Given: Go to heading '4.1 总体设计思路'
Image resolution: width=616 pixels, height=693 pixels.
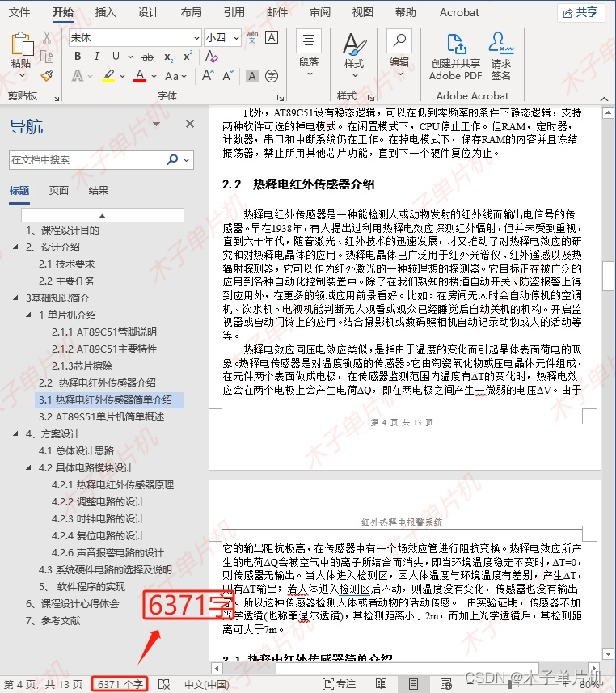Looking at the screenshot, I should [x=76, y=450].
